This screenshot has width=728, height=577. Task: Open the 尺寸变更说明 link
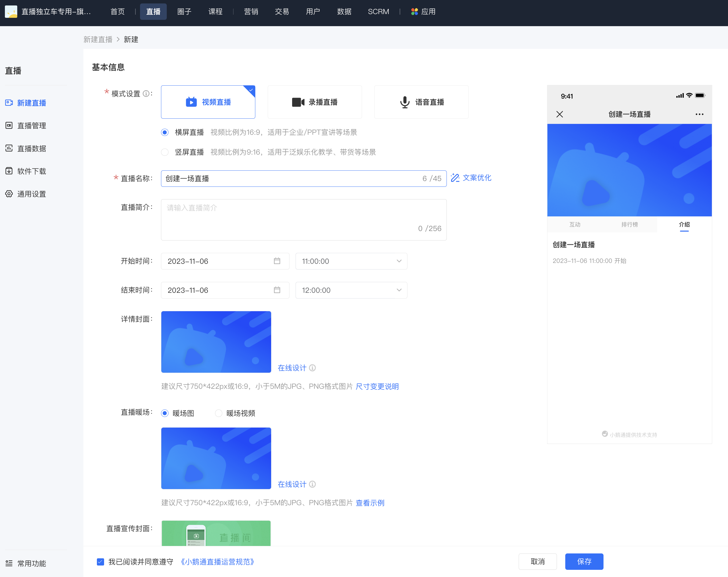pos(377,386)
